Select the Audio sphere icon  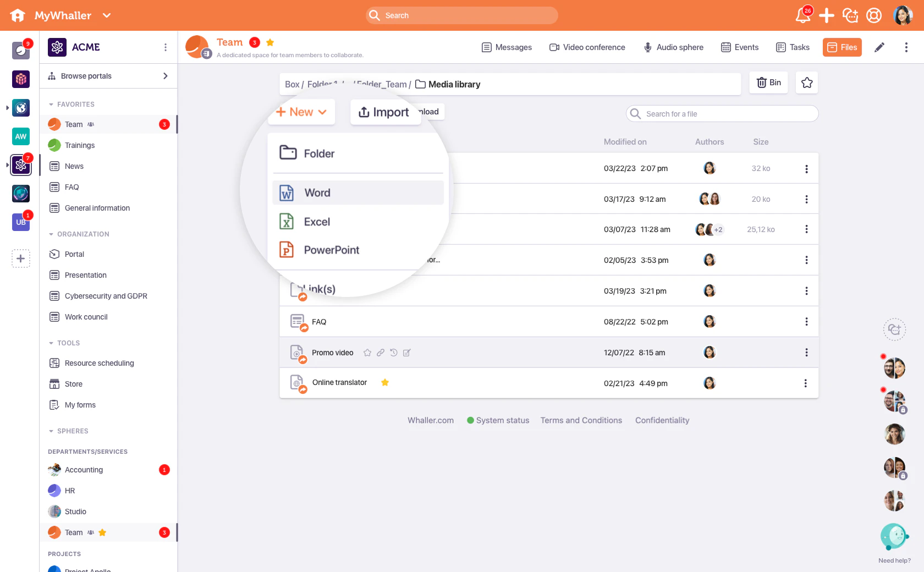[647, 47]
